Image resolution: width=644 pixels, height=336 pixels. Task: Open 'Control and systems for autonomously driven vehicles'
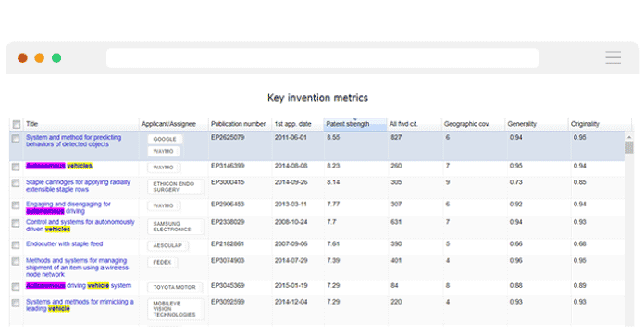point(80,225)
